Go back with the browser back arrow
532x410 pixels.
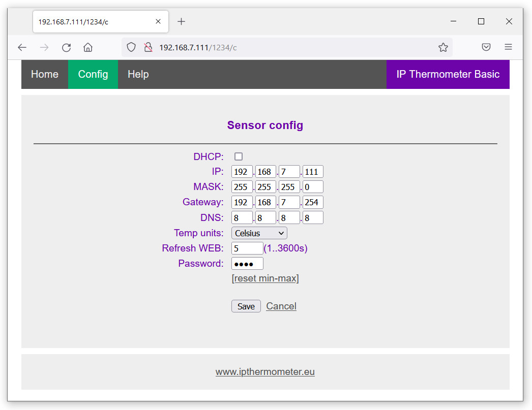22,47
